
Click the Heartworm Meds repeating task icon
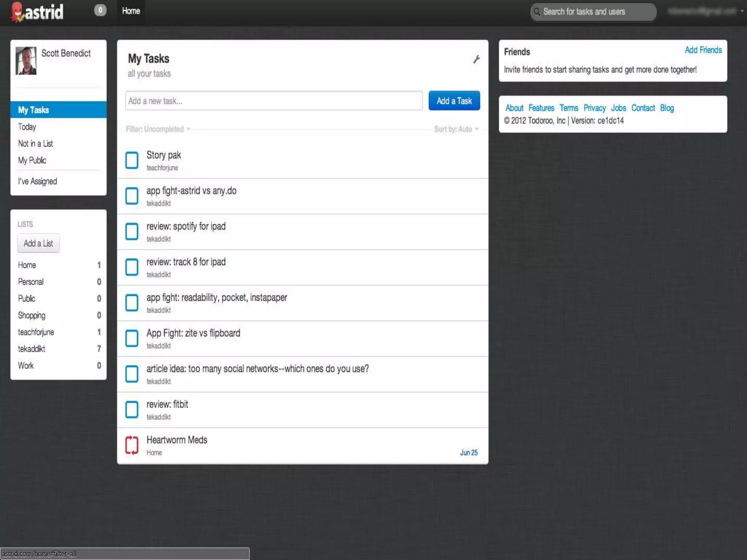[x=132, y=445]
